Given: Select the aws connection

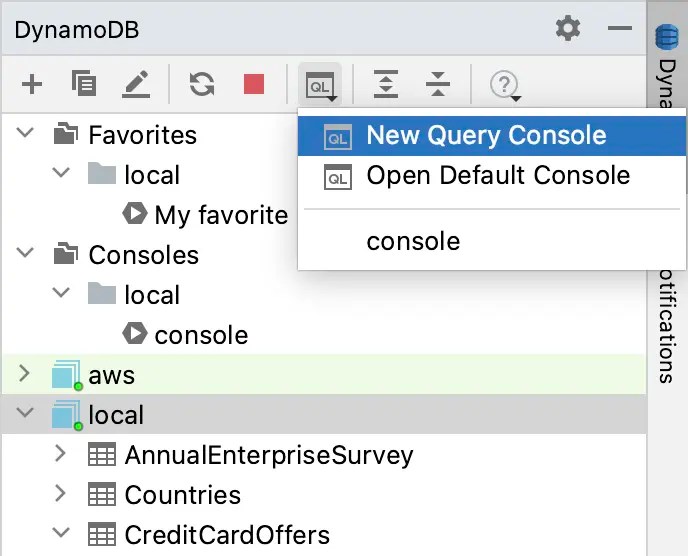Looking at the screenshot, I should [111, 376].
